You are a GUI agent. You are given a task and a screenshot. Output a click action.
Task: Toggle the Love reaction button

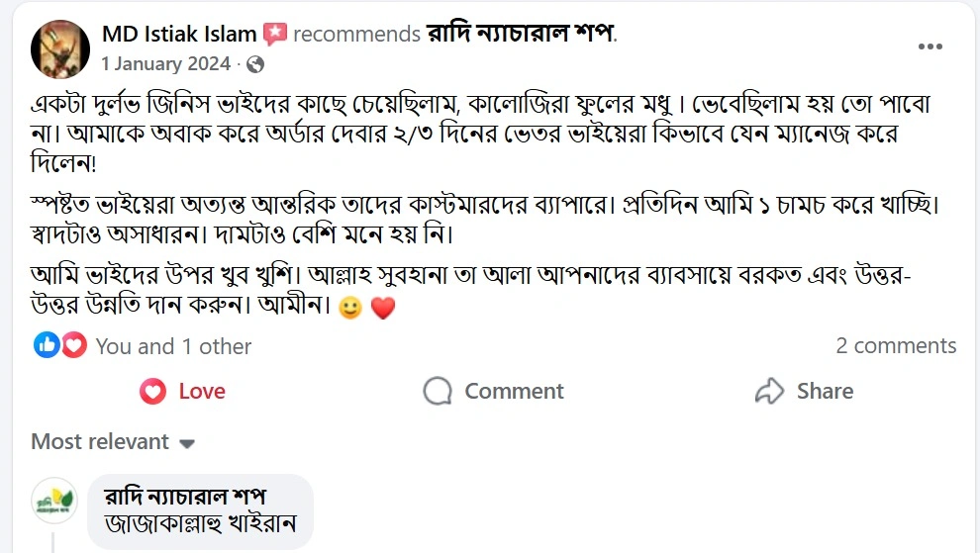[183, 391]
